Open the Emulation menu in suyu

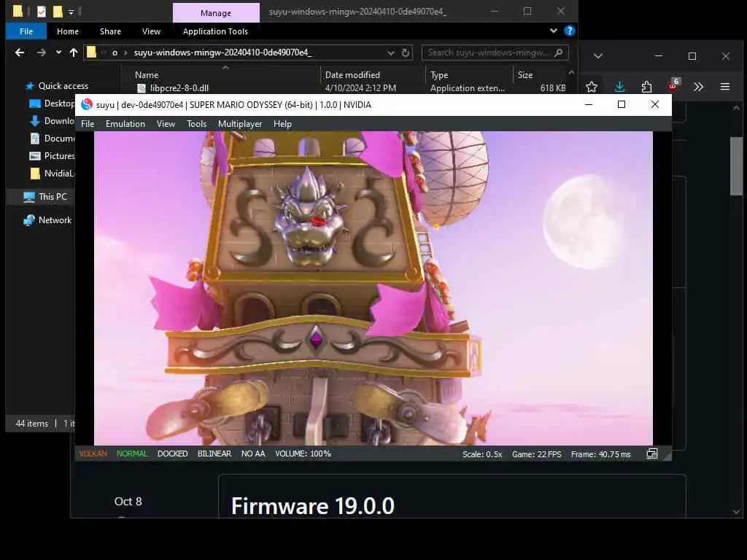click(x=125, y=124)
